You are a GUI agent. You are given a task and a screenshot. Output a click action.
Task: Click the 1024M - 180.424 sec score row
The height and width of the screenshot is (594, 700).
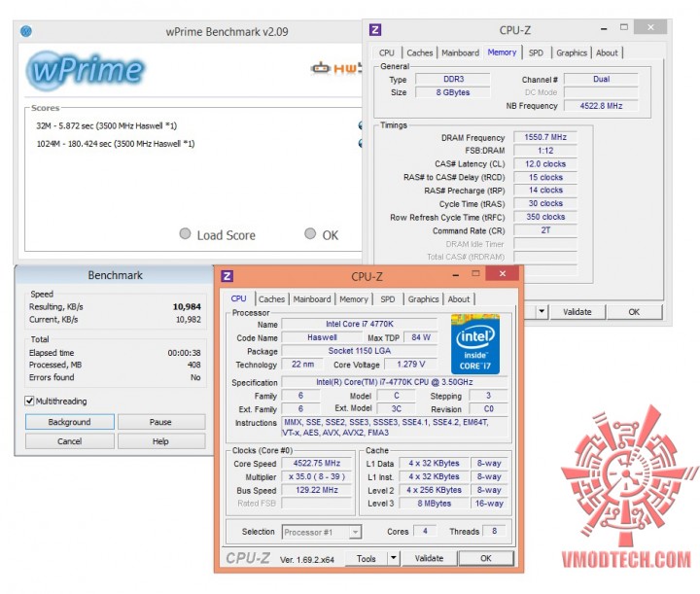click(x=116, y=144)
